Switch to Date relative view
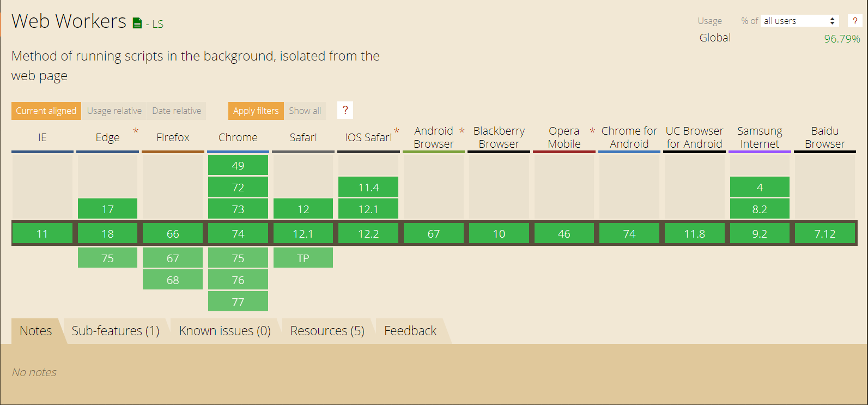 [x=177, y=111]
